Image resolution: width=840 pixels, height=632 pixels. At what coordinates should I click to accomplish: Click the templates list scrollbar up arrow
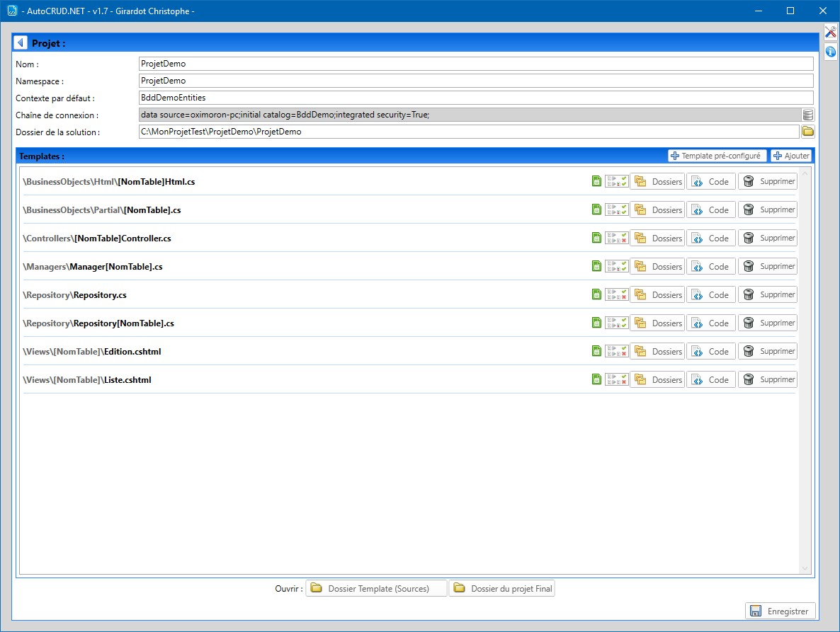pyautogui.click(x=805, y=173)
